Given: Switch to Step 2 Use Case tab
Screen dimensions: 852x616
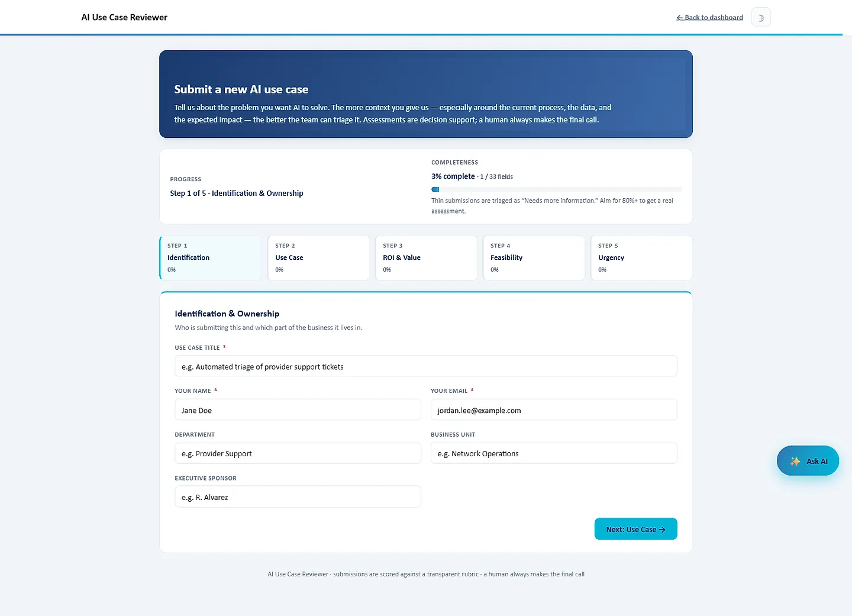Looking at the screenshot, I should (318, 258).
